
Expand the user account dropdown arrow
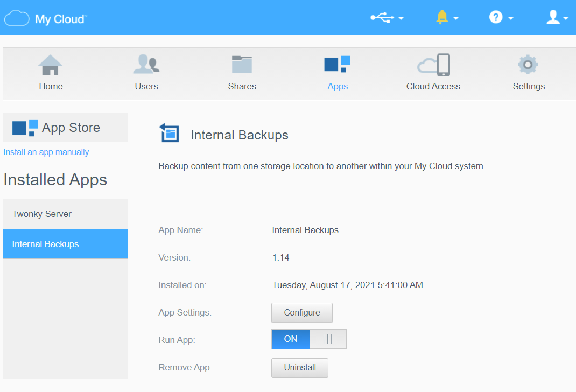pos(566,18)
